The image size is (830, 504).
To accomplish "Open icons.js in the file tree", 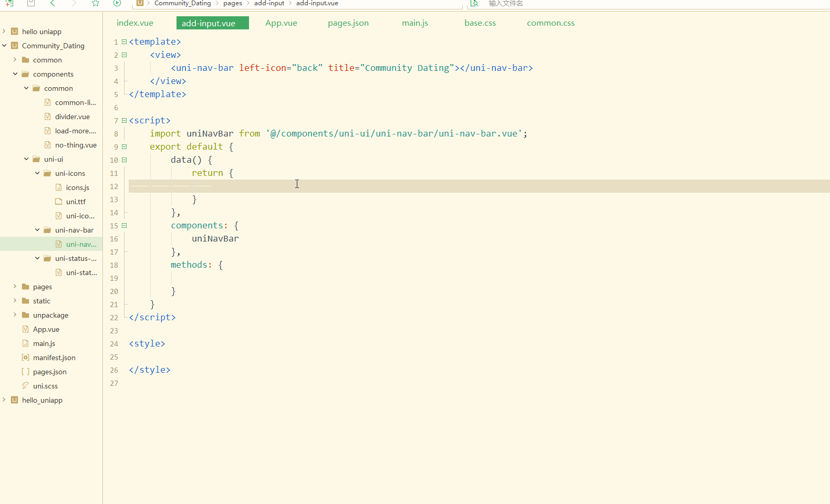I will tap(78, 187).
